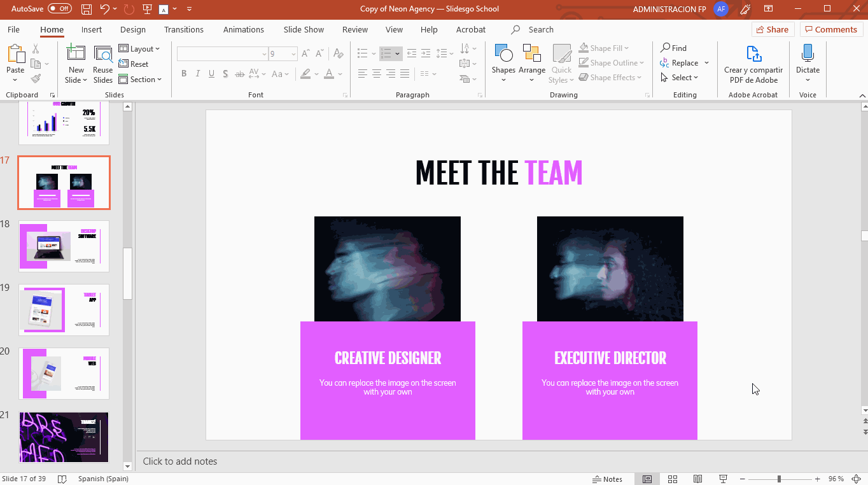Open the Slide Show ribbon tab
868x485 pixels.
click(304, 29)
